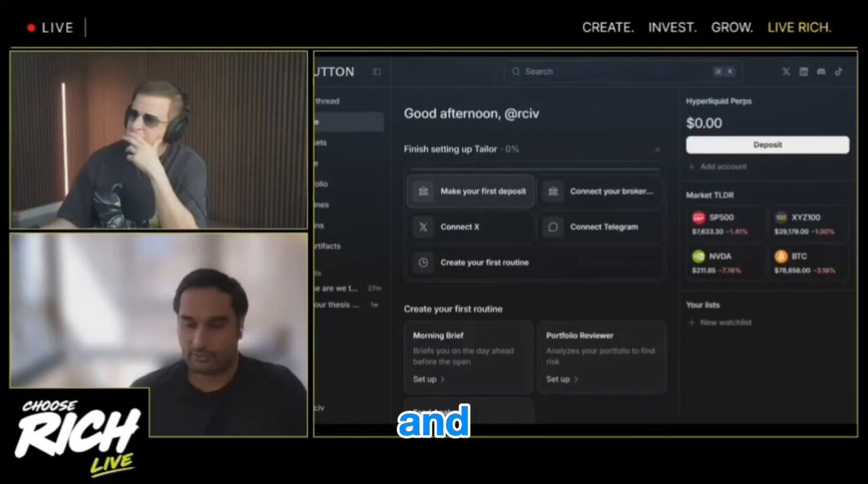Open the thesis chat from 1w ago

point(349,305)
